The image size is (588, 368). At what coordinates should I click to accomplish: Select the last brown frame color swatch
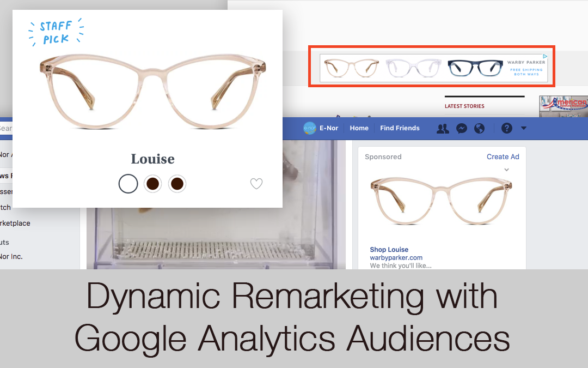coord(177,184)
